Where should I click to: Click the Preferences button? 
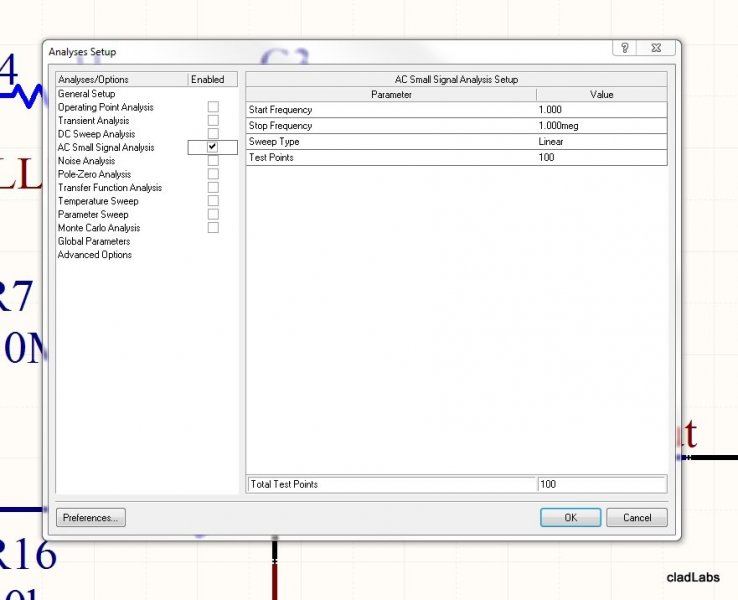pos(91,518)
